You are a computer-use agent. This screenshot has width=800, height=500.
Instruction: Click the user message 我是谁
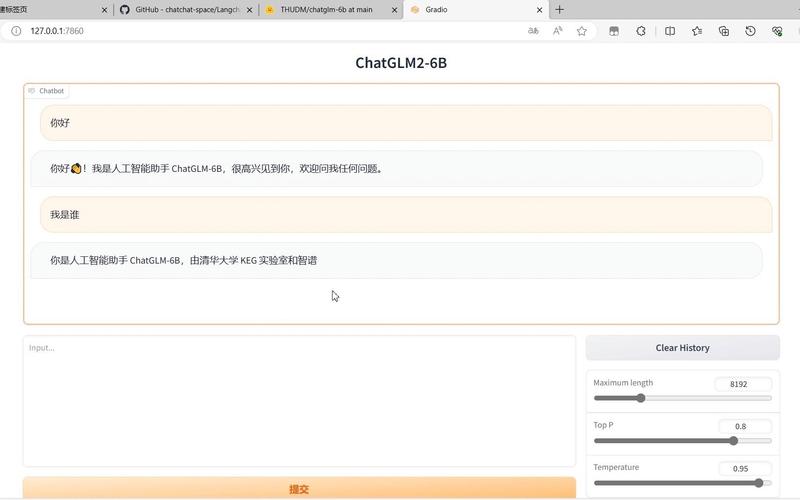click(406, 215)
